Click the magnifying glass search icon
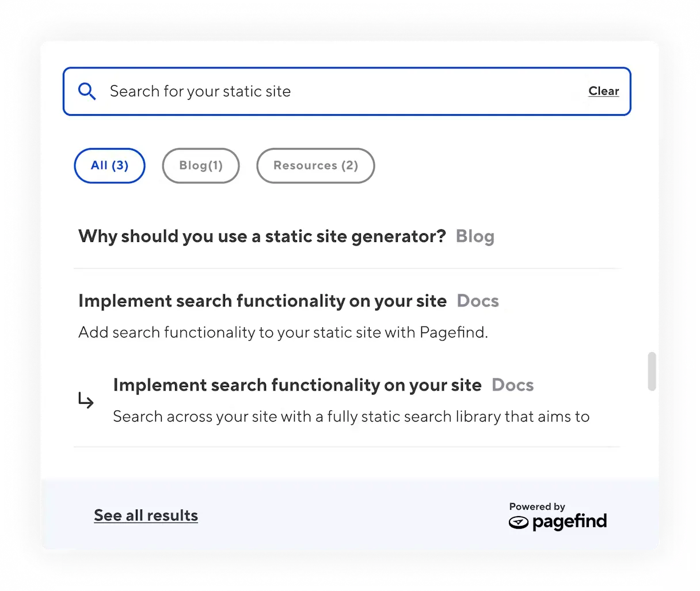This screenshot has height=591, width=700. (87, 91)
